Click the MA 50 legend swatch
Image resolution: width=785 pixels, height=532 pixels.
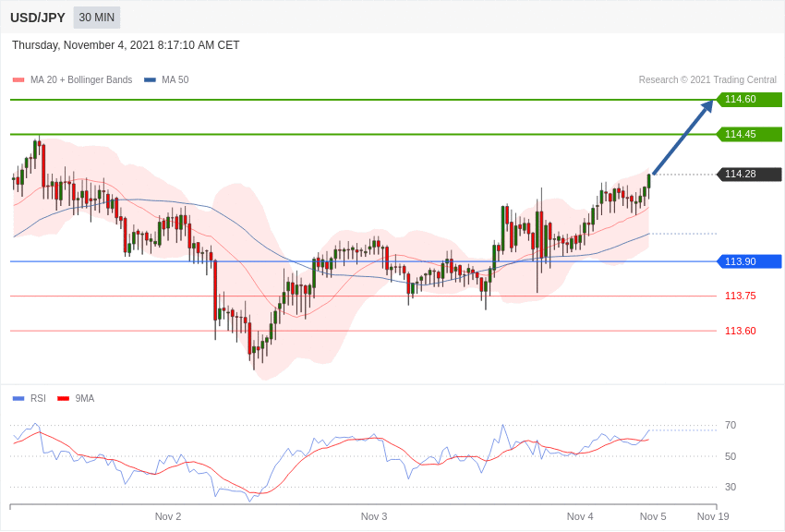pyautogui.click(x=150, y=79)
